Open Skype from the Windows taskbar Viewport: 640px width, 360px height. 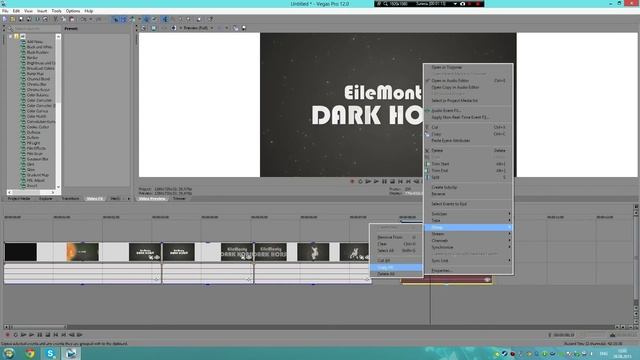click(51, 353)
